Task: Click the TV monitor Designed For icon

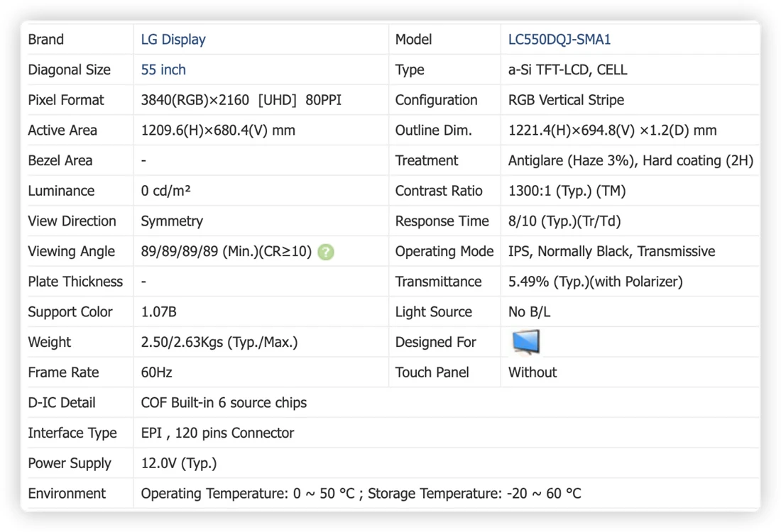Action: pos(526,342)
